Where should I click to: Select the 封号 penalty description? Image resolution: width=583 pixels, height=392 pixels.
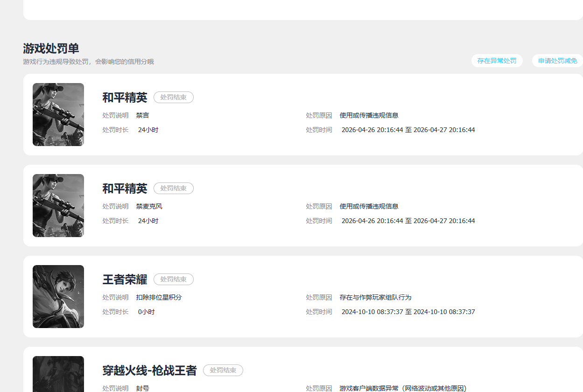pos(143,388)
